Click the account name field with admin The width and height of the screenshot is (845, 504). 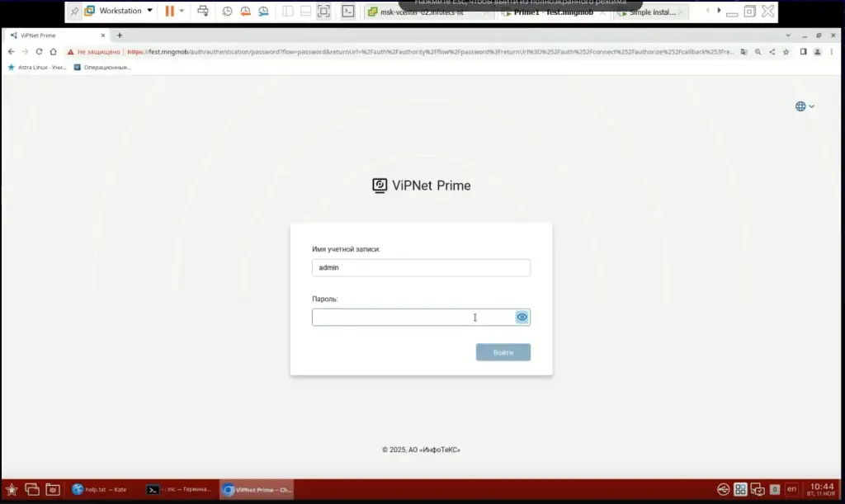point(421,268)
